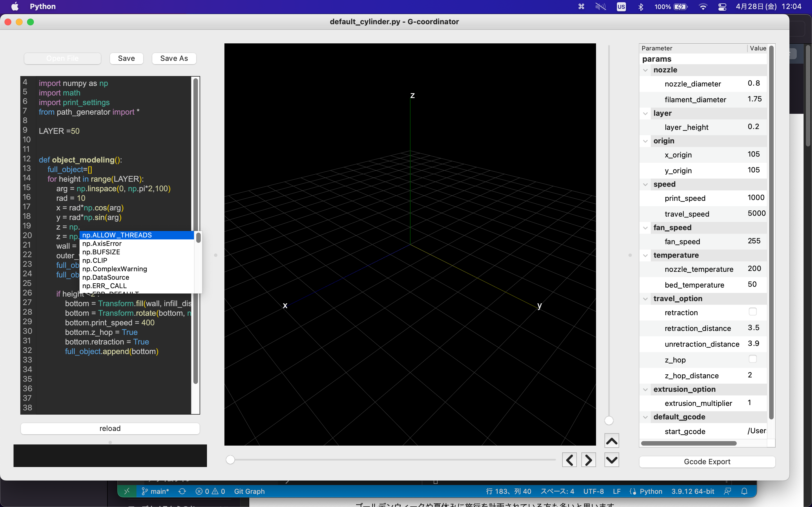Click the layer preview slider handle
Image resolution: width=812 pixels, height=507 pixels.
pyautogui.click(x=609, y=420)
